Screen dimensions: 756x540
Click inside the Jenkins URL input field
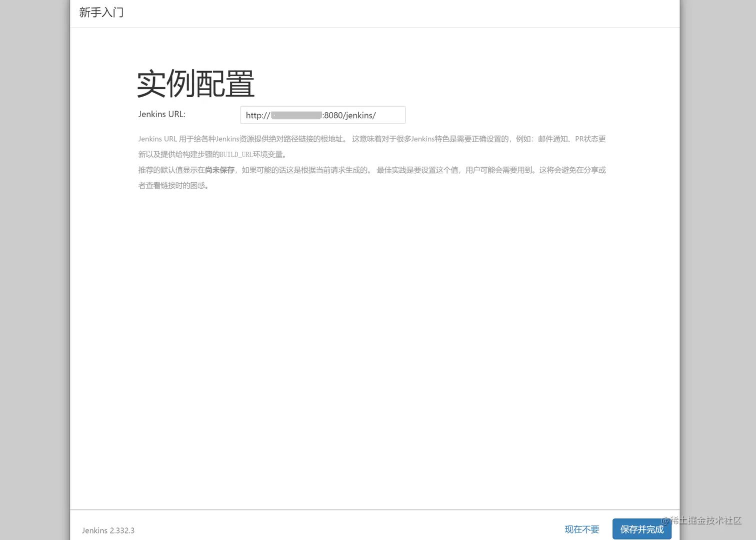(322, 115)
